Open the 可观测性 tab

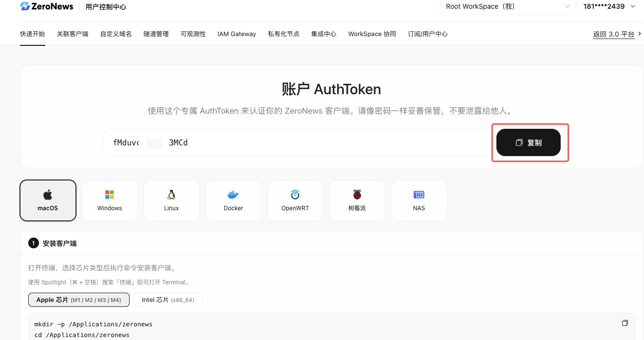point(193,34)
